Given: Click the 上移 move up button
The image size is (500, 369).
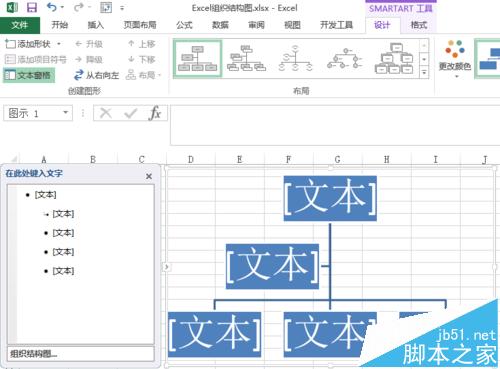Looking at the screenshot, I should pos(142,44).
